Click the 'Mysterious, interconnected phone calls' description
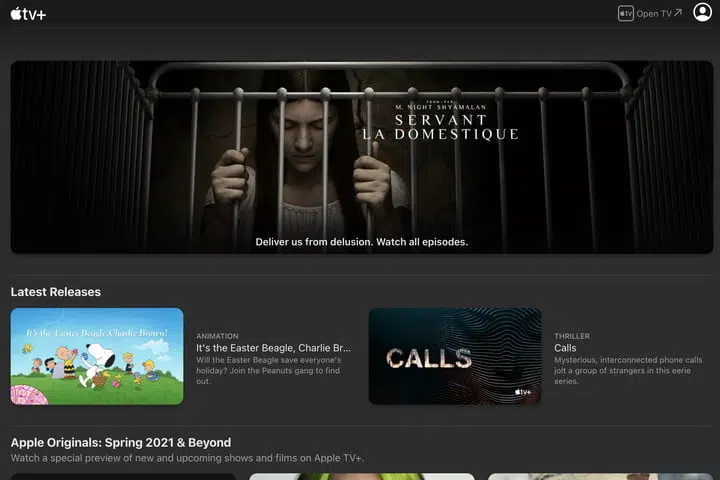This screenshot has height=480, width=720. (x=628, y=371)
